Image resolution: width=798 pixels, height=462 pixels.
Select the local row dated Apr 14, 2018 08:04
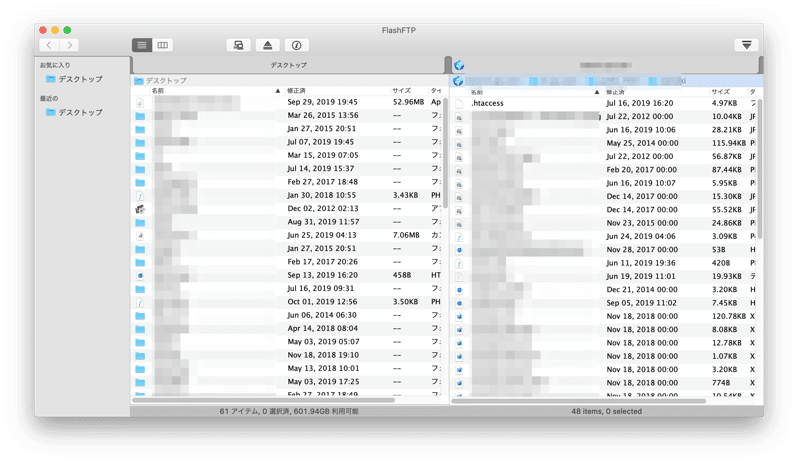pyautogui.click(x=288, y=329)
